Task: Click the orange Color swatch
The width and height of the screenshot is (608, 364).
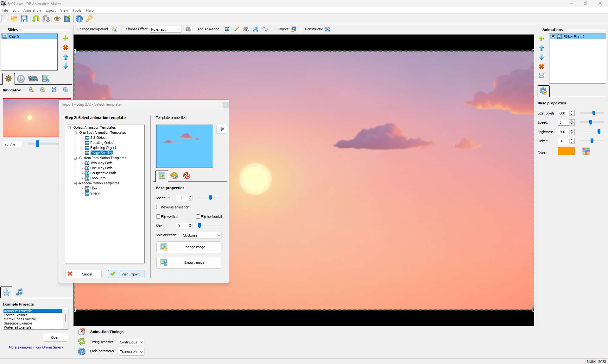Action: pyautogui.click(x=566, y=151)
